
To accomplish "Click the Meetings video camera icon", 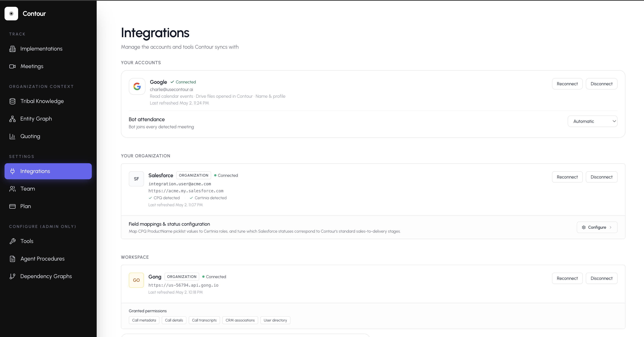I will click(12, 66).
